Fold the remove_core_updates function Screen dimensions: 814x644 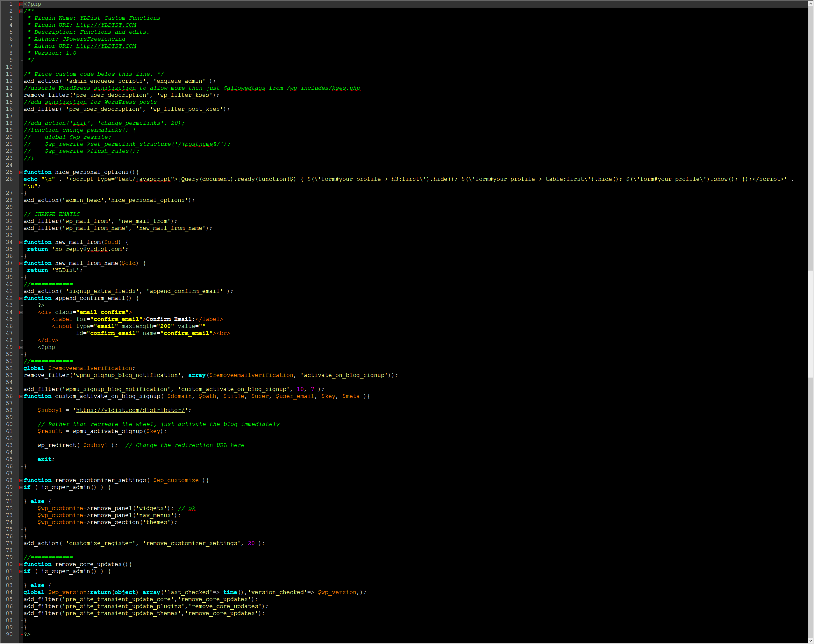(21, 564)
